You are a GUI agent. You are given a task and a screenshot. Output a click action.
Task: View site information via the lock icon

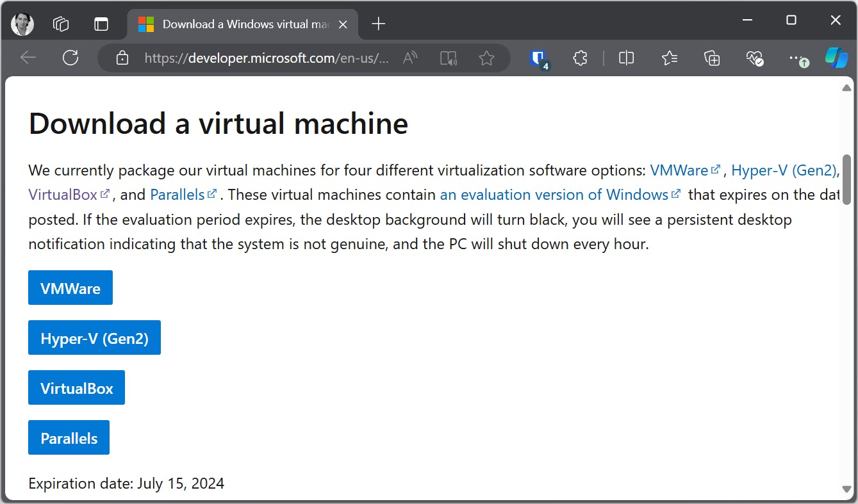tap(122, 58)
